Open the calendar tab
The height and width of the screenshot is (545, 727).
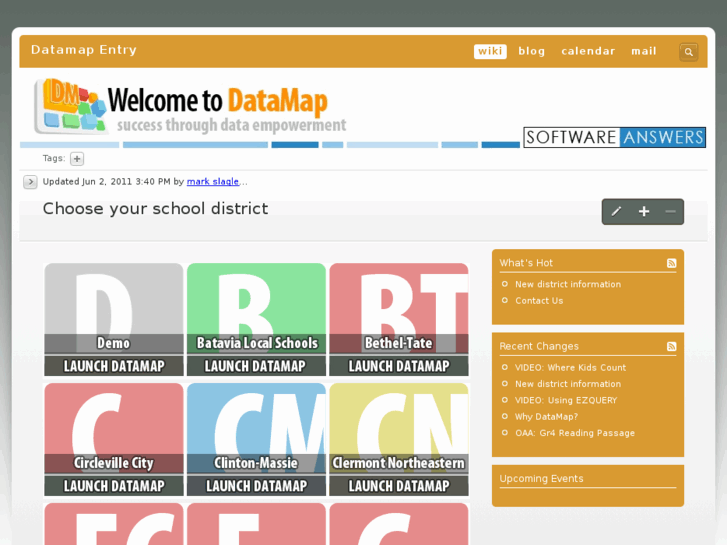588,51
